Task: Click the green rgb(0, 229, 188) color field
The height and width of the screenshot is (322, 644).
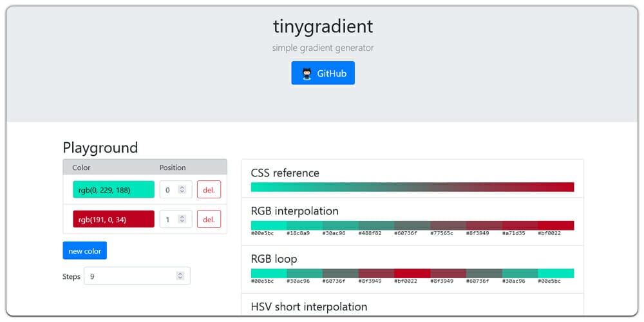Action: (x=113, y=189)
